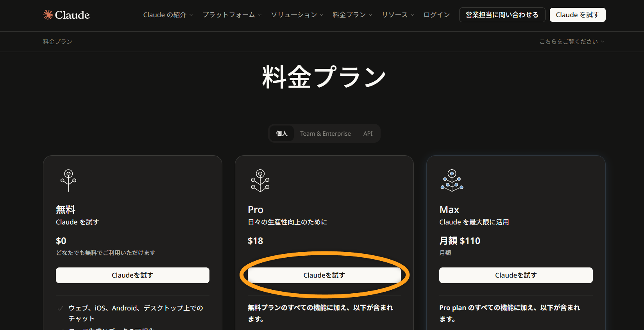
Task: Switch to Team & Enterprise tab
Action: tap(326, 133)
